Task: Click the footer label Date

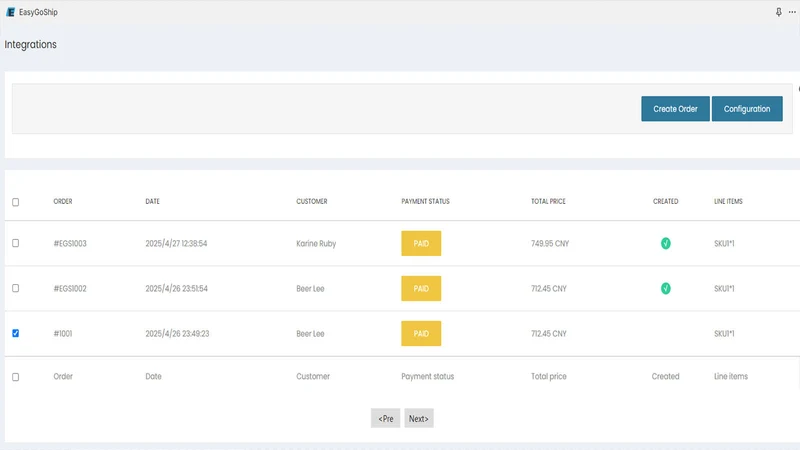Action: (x=153, y=376)
